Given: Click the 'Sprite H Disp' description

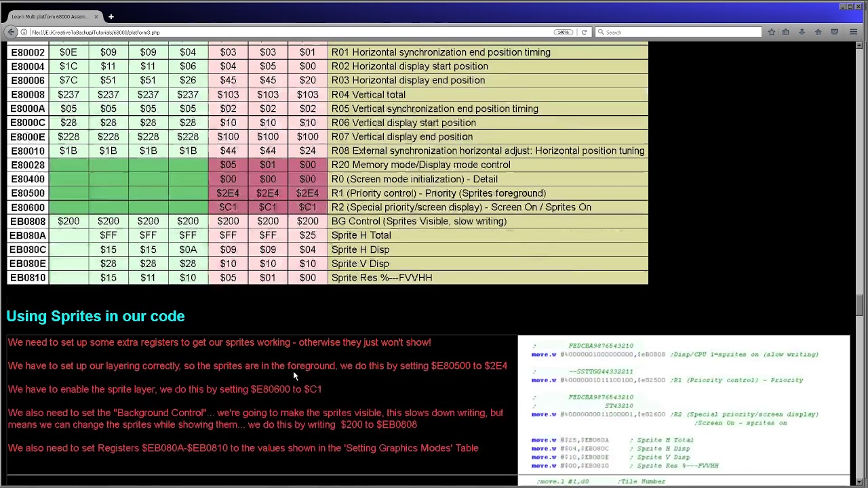Looking at the screenshot, I should (360, 249).
